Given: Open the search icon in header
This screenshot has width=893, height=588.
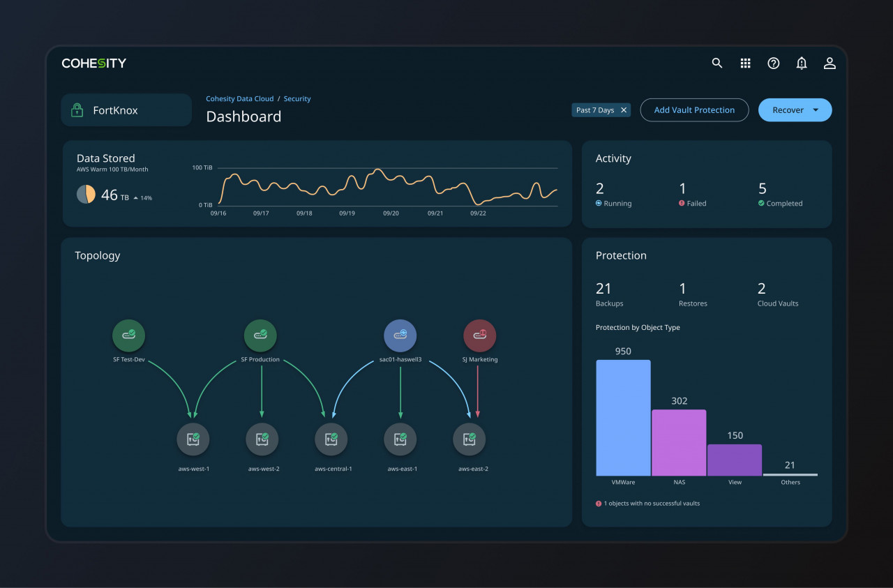Looking at the screenshot, I should click(716, 63).
